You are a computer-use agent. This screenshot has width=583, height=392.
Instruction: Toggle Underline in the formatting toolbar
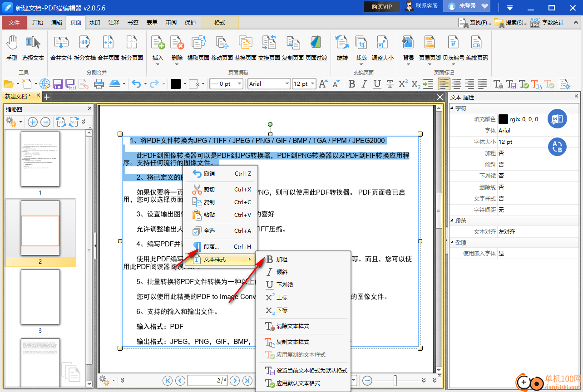point(377,84)
